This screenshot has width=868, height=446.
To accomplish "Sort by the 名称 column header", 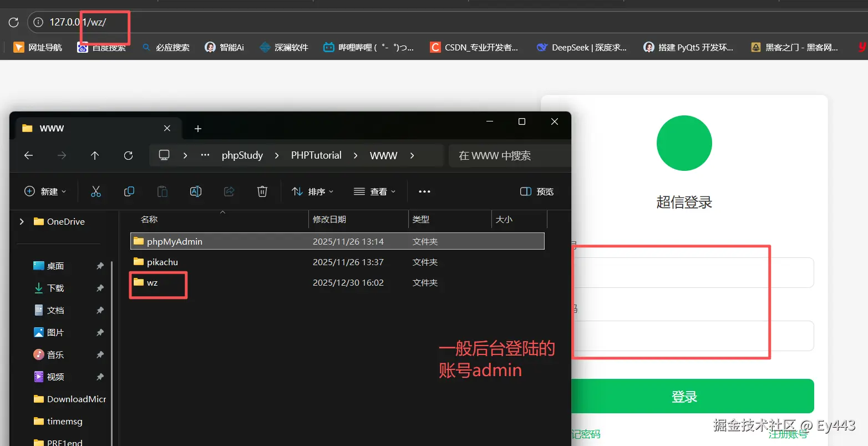I will pyautogui.click(x=219, y=220).
